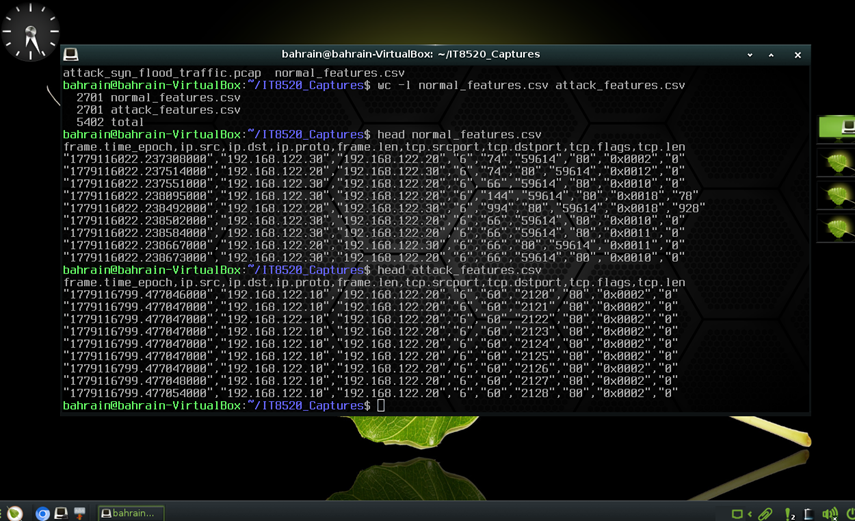
Task: Click the row with timestamp 1779116022.237308000
Action: point(374,159)
